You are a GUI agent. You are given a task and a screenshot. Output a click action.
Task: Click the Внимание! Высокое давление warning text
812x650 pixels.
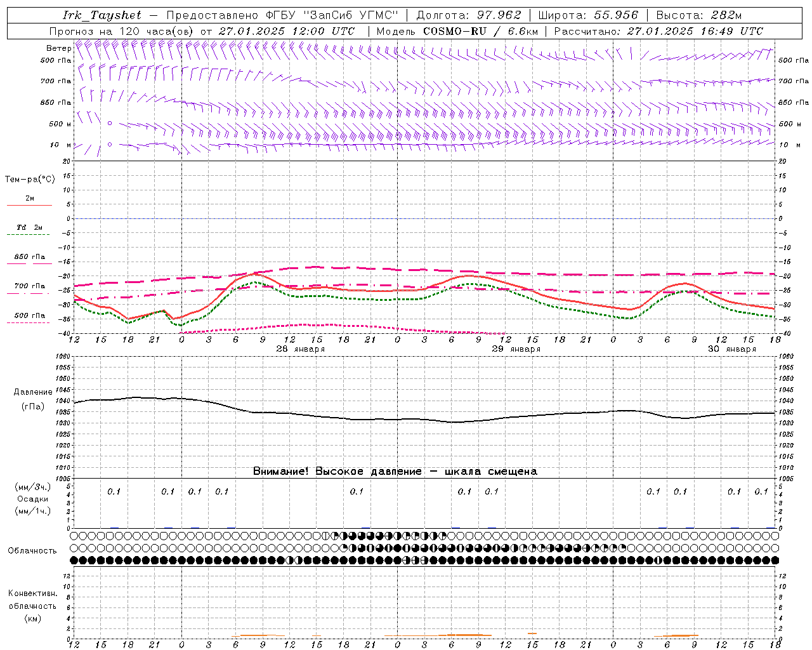(x=395, y=472)
